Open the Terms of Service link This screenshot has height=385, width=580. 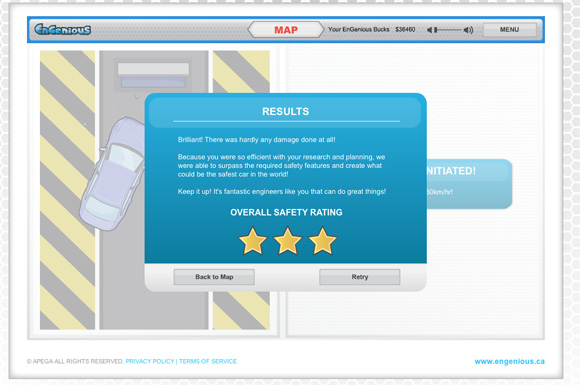point(208,361)
